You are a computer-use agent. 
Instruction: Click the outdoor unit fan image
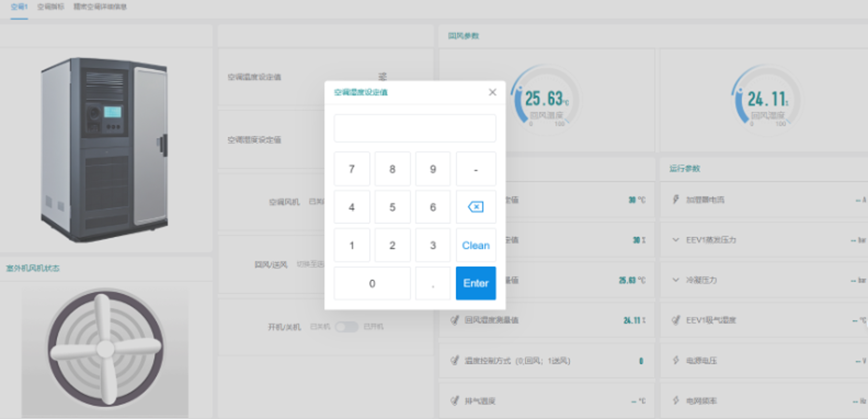(105, 349)
